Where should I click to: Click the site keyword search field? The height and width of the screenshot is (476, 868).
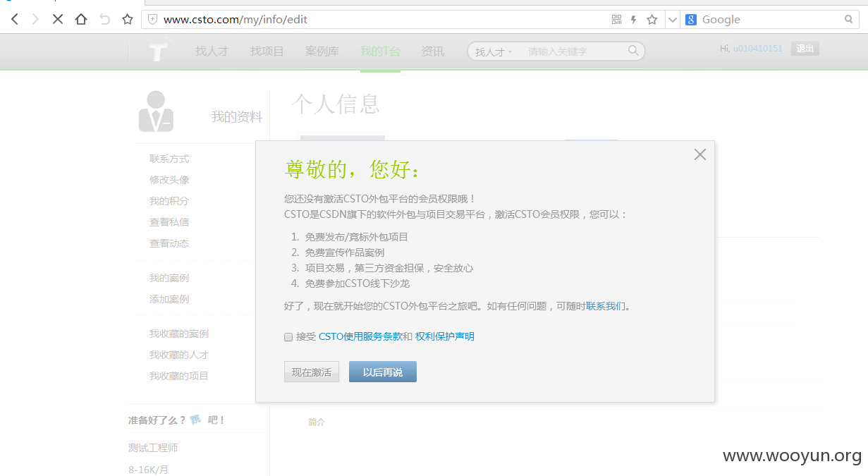pos(573,51)
